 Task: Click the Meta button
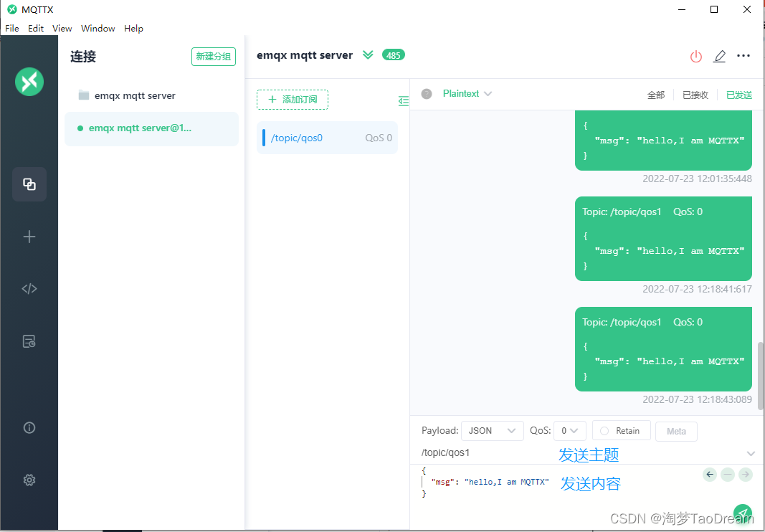tap(676, 431)
